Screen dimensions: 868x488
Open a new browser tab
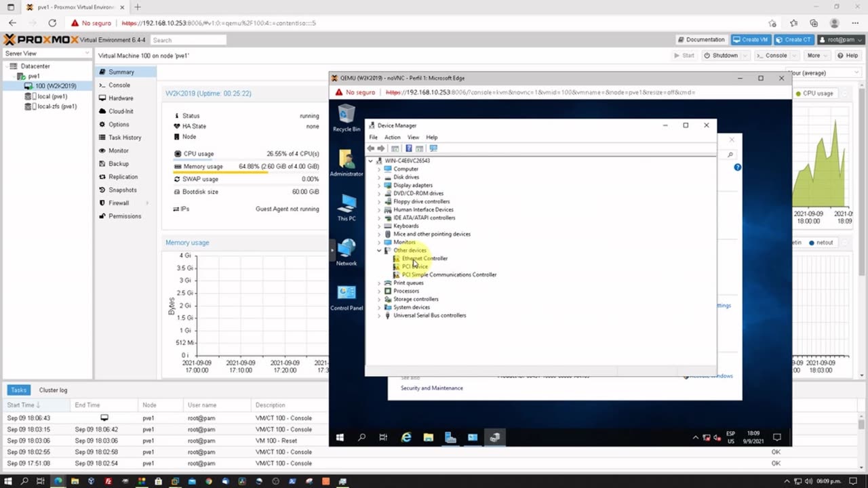pos(138,7)
